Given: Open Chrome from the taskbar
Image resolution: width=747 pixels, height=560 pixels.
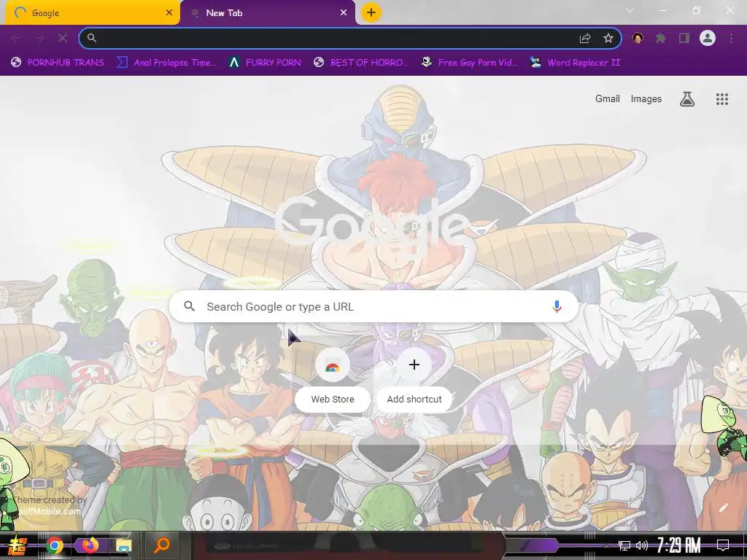Looking at the screenshot, I should [55, 545].
